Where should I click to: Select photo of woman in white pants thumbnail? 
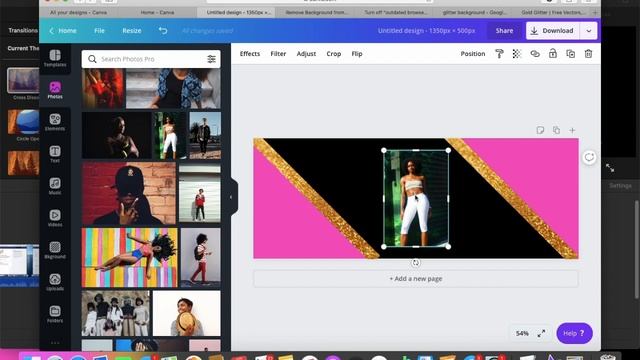tap(169, 136)
